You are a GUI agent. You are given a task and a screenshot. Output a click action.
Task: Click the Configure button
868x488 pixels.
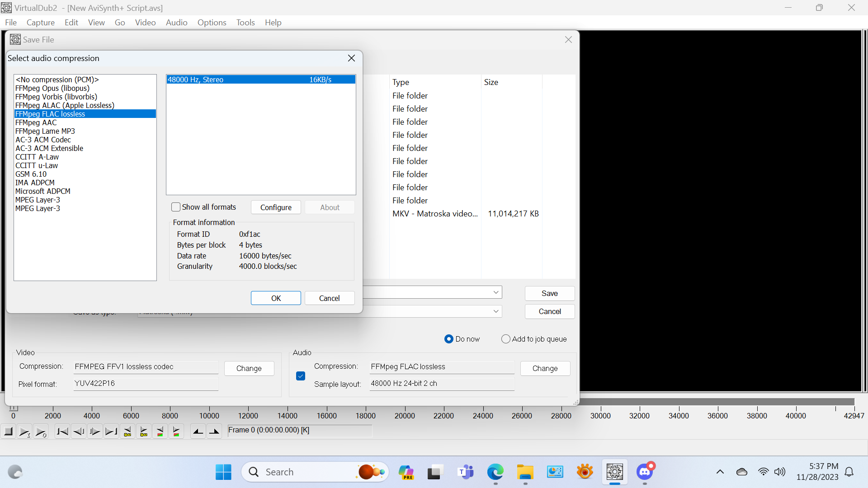click(x=276, y=207)
